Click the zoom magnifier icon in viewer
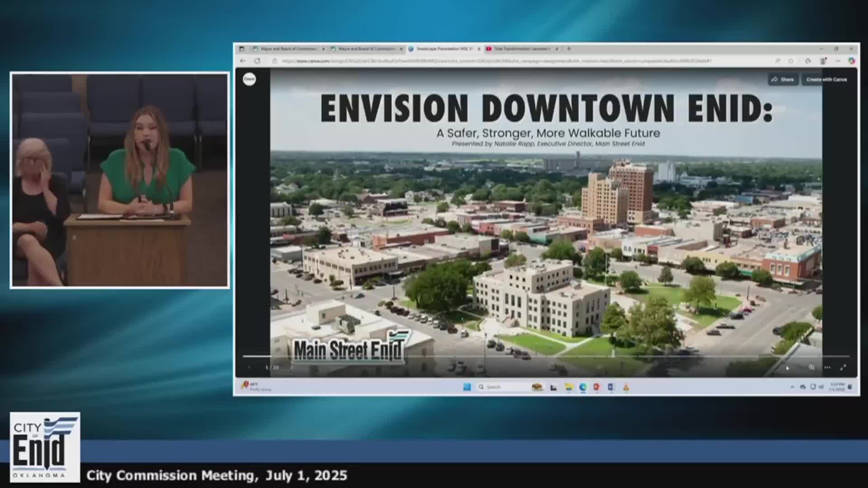868x488 pixels. pos(811,368)
